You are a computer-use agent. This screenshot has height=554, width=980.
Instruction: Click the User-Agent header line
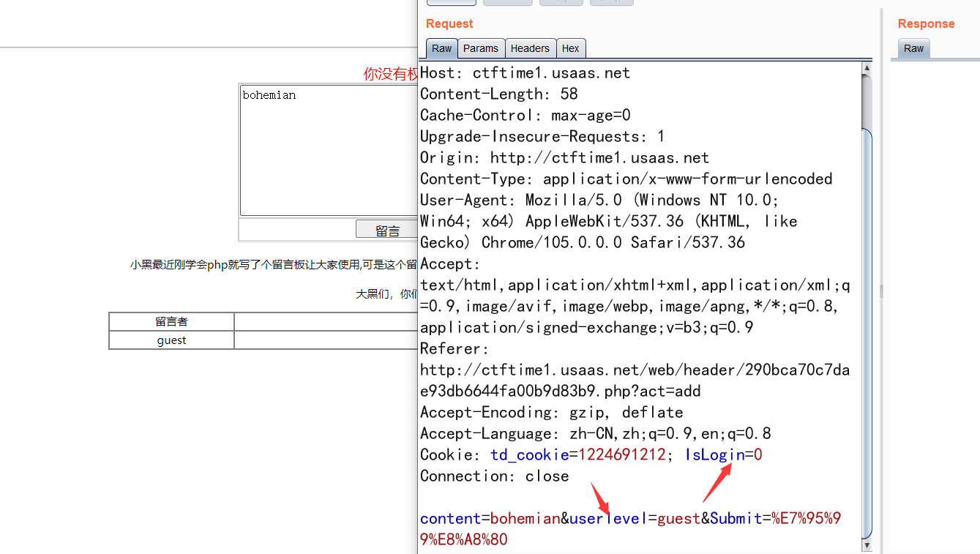tap(599, 201)
